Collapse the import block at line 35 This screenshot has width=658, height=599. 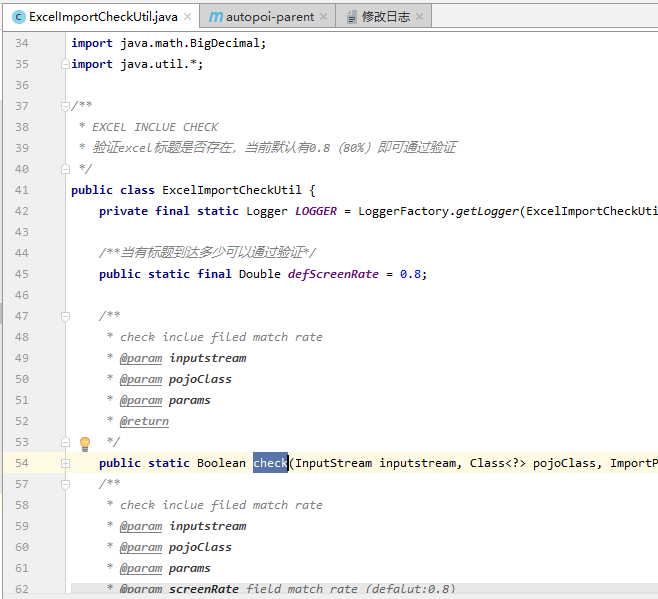pos(65,64)
